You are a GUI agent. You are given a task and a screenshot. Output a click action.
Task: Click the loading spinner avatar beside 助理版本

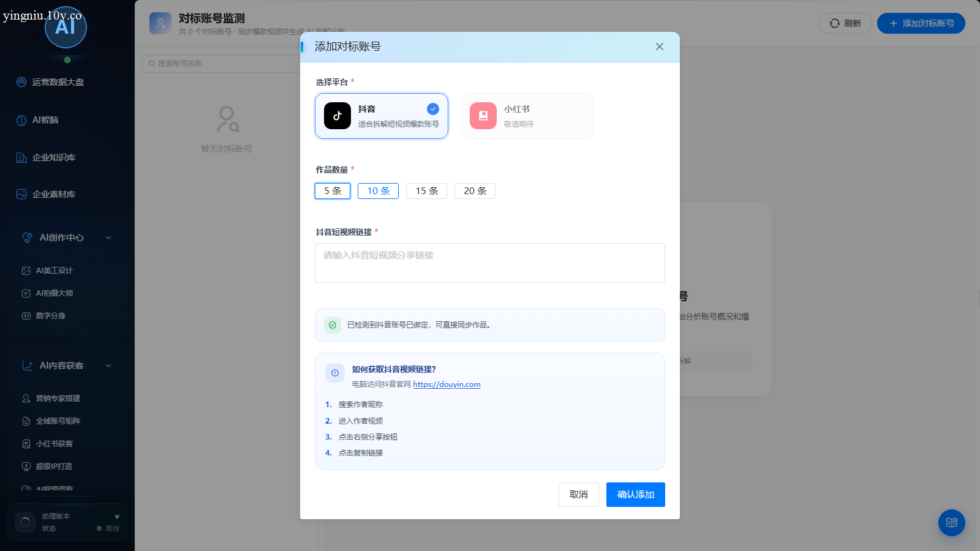(25, 522)
